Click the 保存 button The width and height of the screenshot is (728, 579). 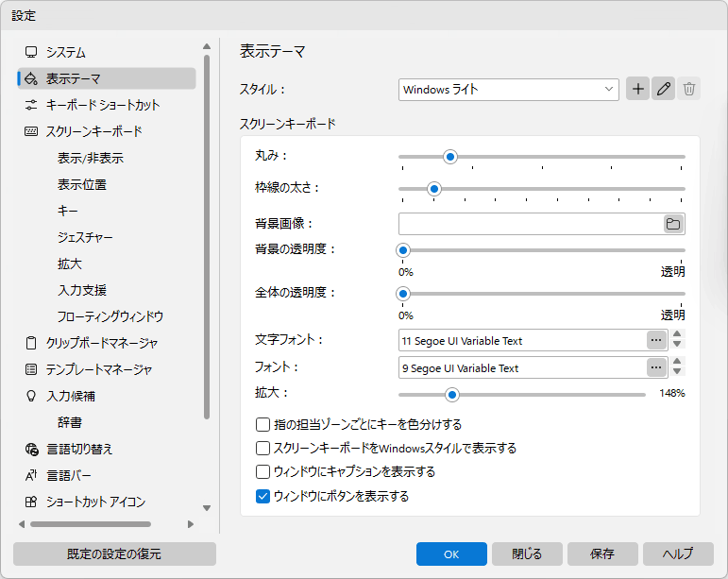click(602, 553)
